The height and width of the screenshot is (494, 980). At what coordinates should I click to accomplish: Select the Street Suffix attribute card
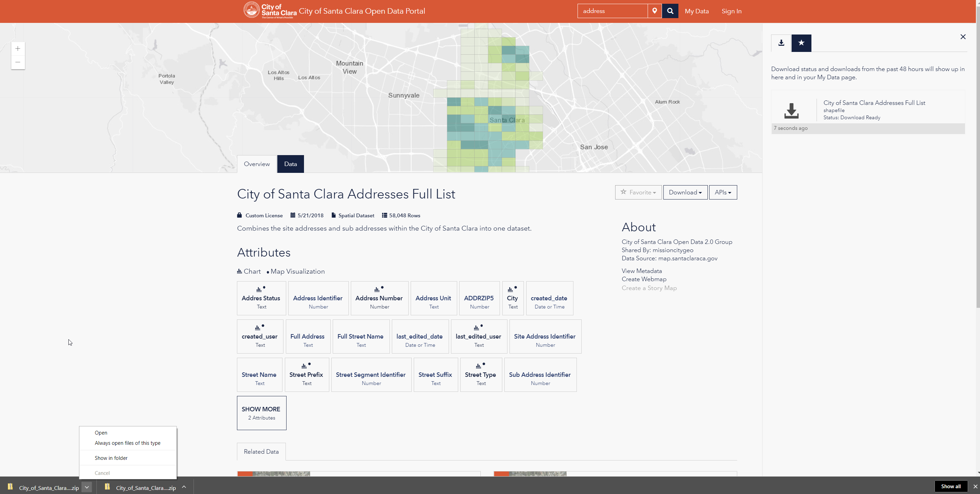[x=436, y=375]
